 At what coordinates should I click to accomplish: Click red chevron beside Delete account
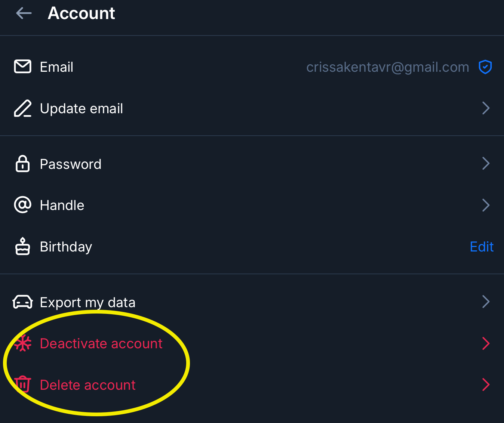486,385
